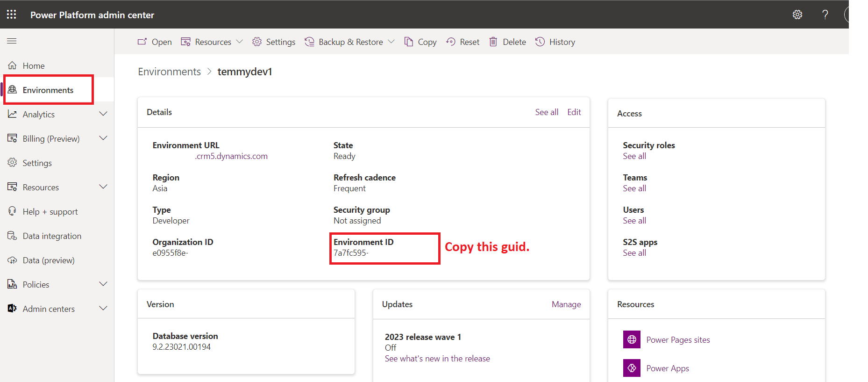Expand the Policies chevron
Image resolution: width=868 pixels, height=382 pixels.
(x=103, y=284)
